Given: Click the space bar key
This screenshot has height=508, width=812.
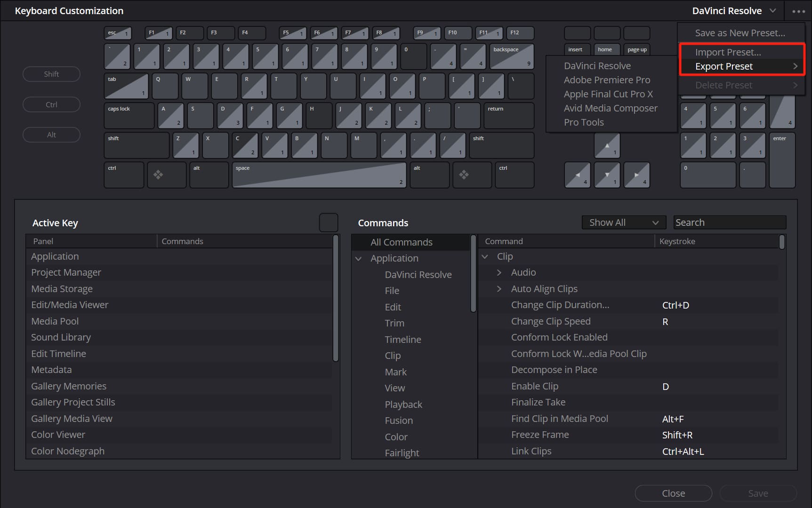Looking at the screenshot, I should pos(319,175).
